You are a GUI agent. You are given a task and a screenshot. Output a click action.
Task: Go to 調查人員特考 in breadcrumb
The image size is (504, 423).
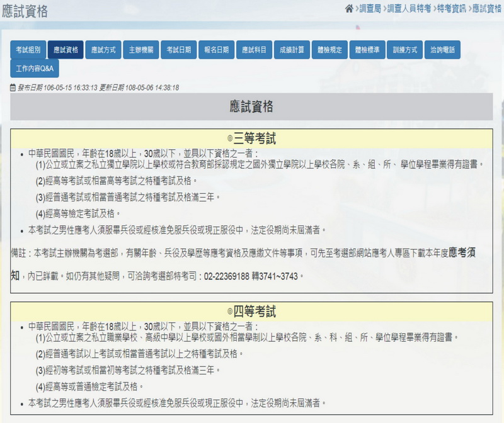(x=409, y=8)
